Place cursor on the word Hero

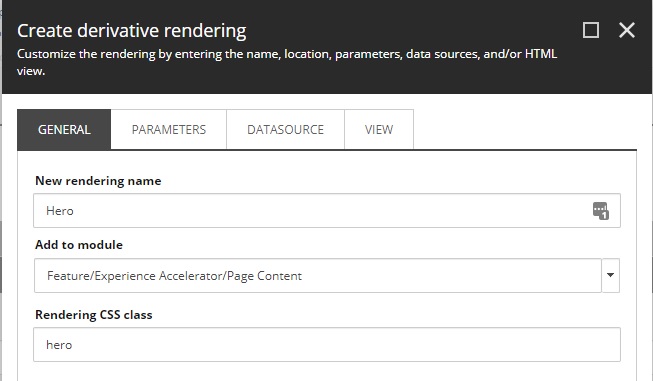[x=60, y=211]
